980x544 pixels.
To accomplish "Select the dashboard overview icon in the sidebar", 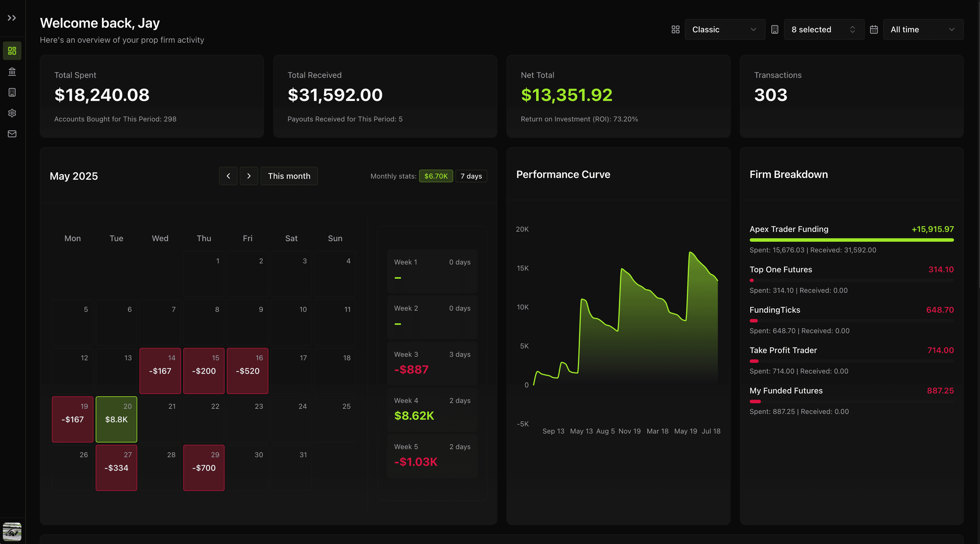I will (x=12, y=51).
